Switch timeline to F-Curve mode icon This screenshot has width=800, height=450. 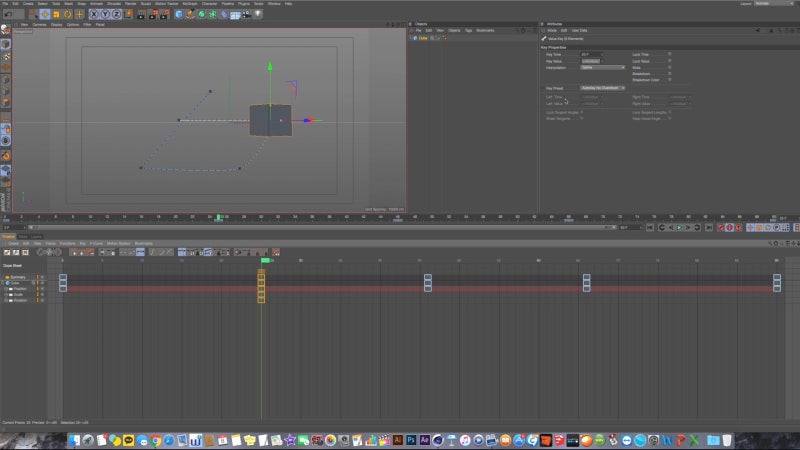(x=16, y=252)
